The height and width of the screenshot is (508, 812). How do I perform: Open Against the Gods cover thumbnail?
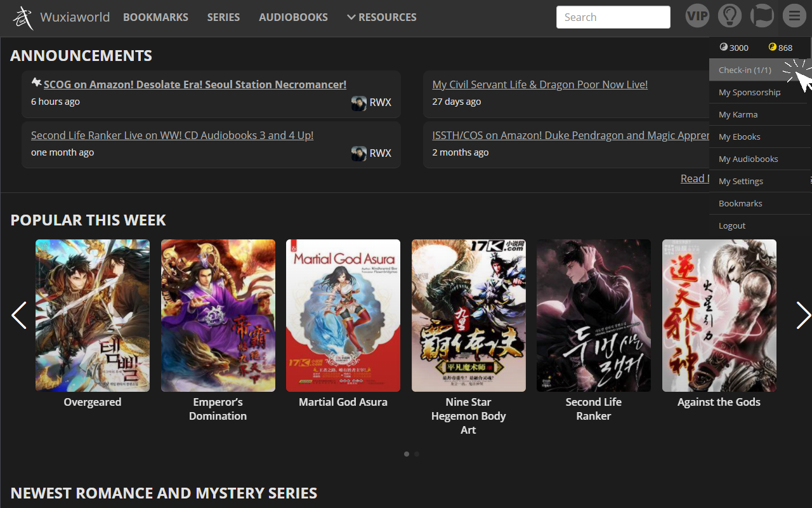pyautogui.click(x=719, y=316)
